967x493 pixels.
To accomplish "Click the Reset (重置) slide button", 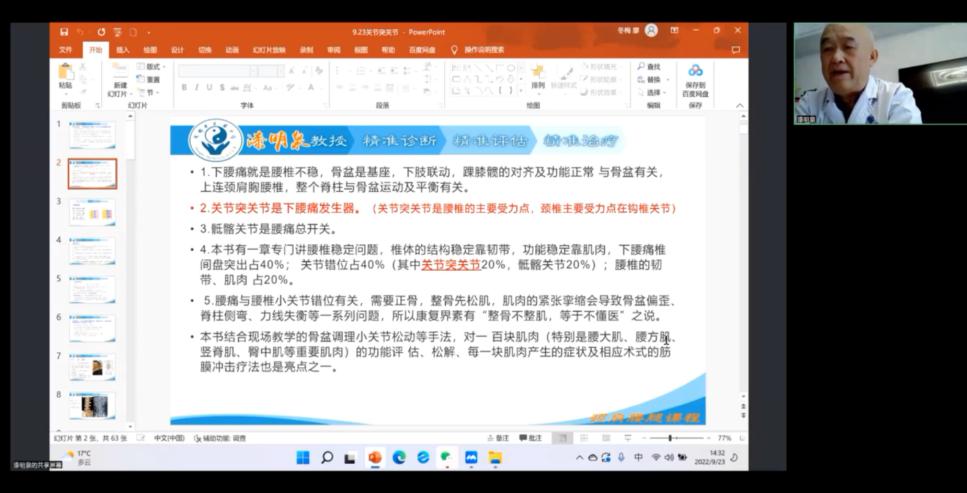I will (x=150, y=79).
